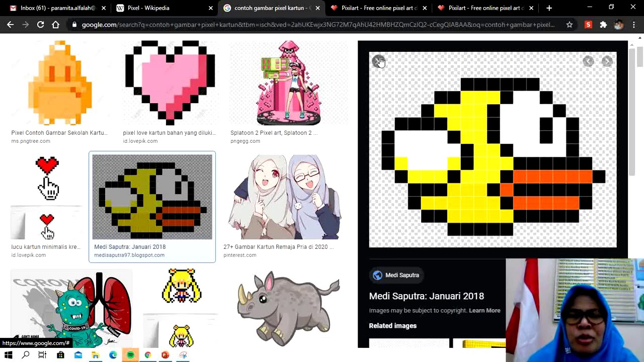
Task: Open Spotify from the taskbar
Action: [x=130, y=355]
